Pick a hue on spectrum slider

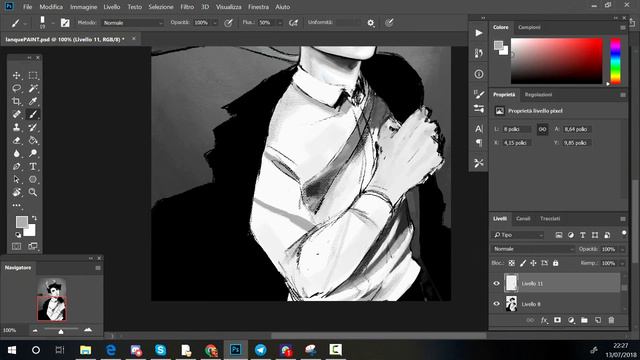615,61
